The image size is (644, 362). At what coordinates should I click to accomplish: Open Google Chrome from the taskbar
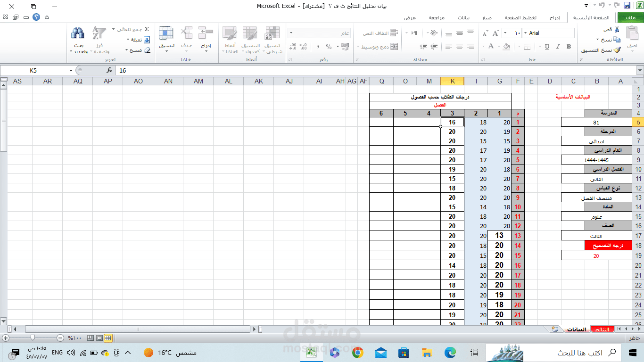(x=357, y=353)
